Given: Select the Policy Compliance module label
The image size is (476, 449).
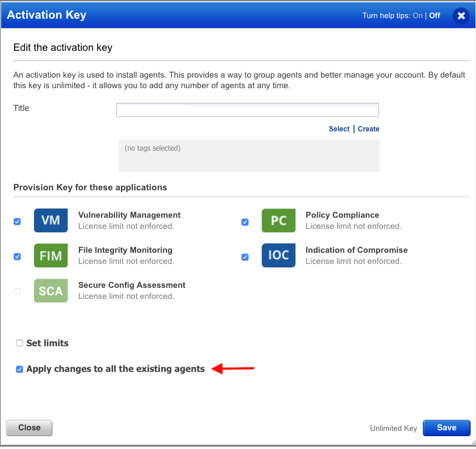Looking at the screenshot, I should tap(342, 215).
